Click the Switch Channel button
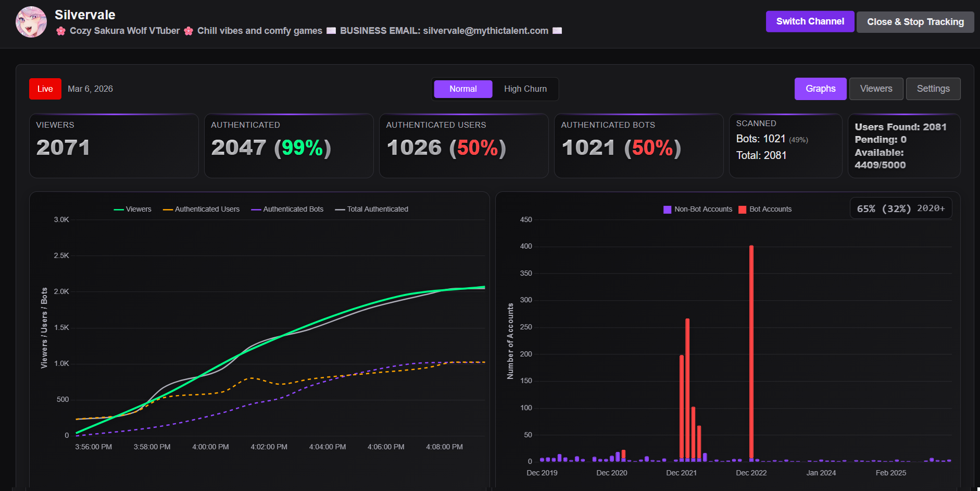Image resolution: width=980 pixels, height=491 pixels. tap(810, 21)
